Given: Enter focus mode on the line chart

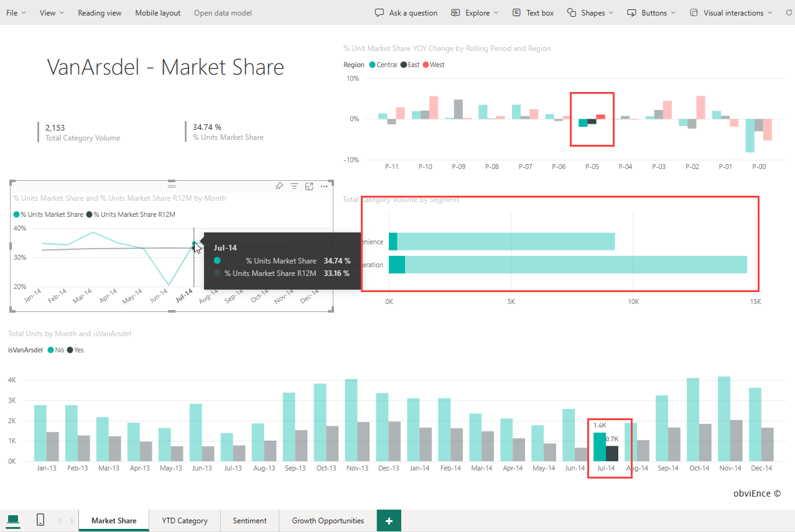Looking at the screenshot, I should tap(309, 186).
